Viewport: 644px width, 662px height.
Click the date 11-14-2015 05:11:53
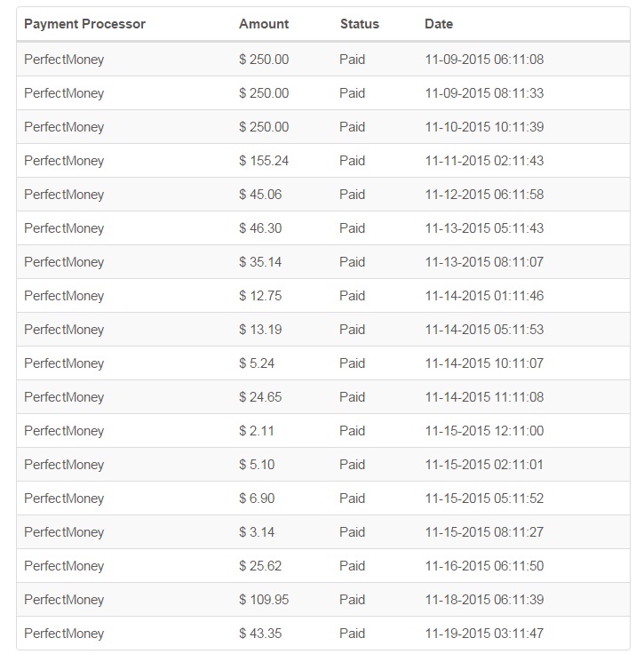tap(484, 330)
